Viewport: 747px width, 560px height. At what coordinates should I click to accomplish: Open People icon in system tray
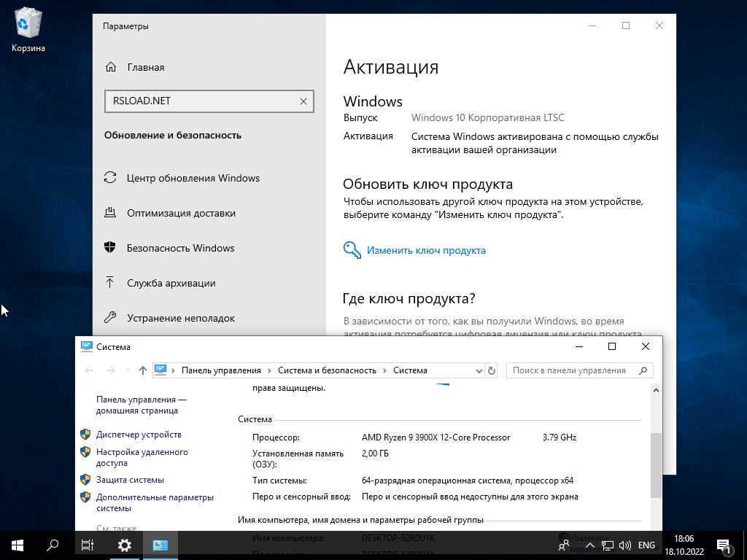point(564,545)
